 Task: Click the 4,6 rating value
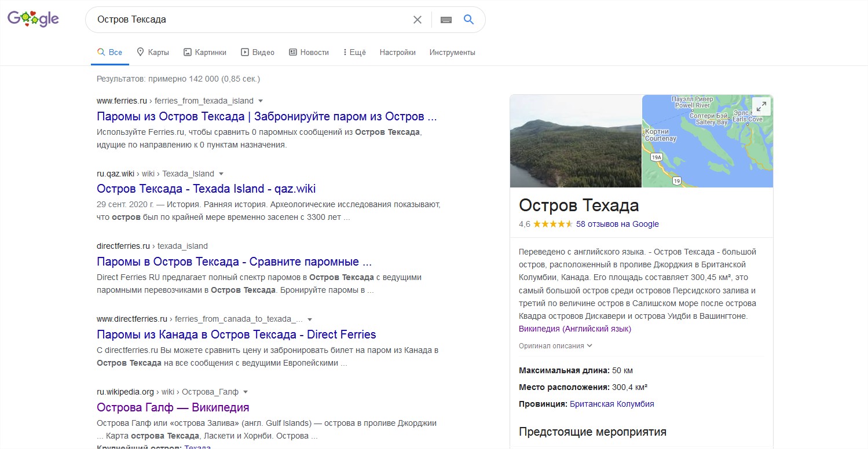pyautogui.click(x=525, y=224)
